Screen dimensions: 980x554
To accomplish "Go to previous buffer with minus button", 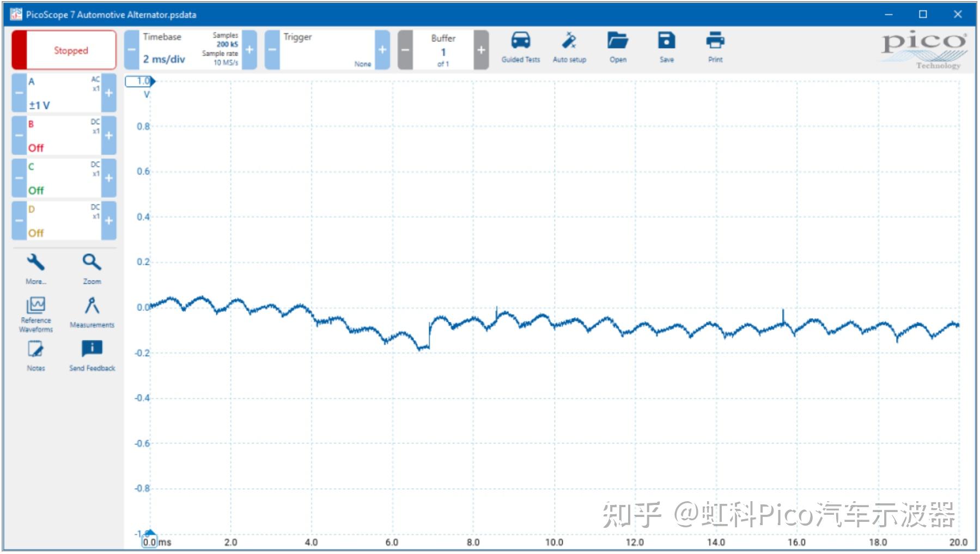I will click(x=405, y=50).
